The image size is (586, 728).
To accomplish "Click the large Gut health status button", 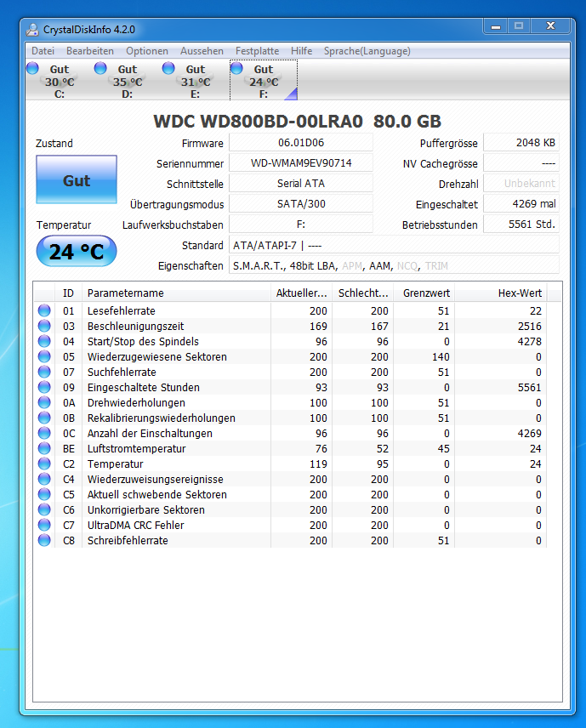I will 77,179.
